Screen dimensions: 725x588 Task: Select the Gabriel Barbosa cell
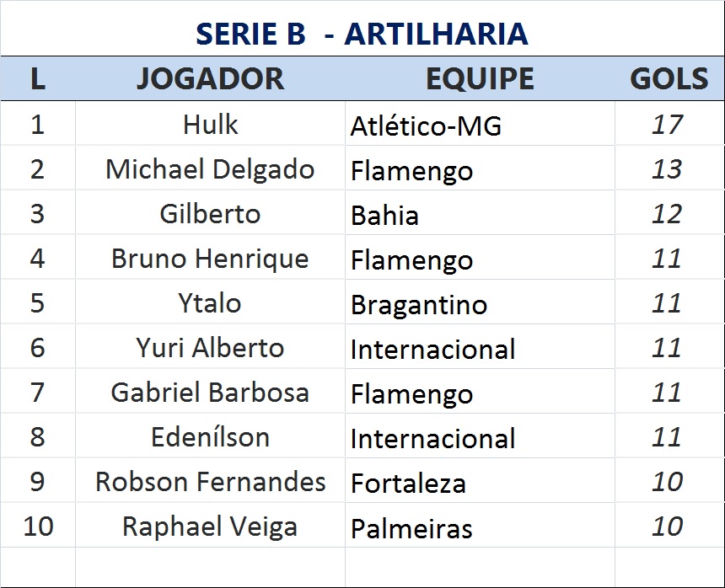click(210, 393)
